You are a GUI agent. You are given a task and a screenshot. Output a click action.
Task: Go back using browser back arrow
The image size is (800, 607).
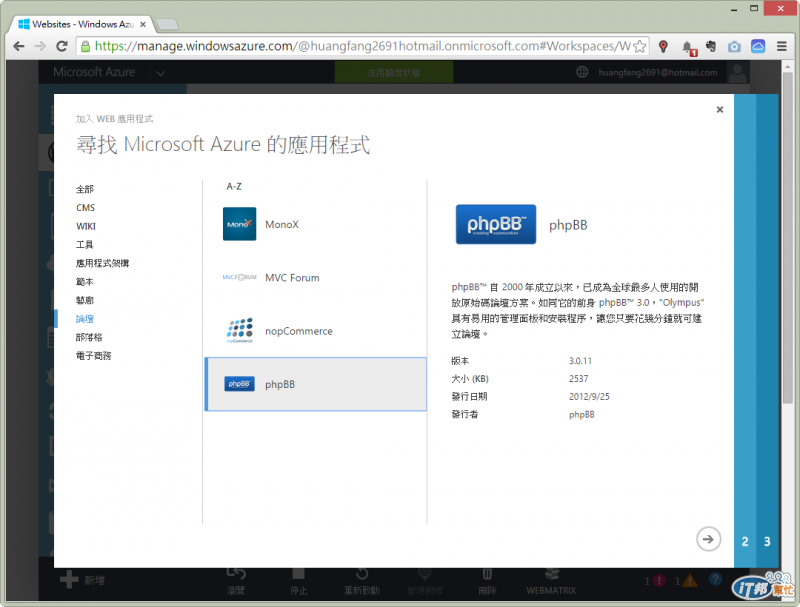tap(19, 46)
